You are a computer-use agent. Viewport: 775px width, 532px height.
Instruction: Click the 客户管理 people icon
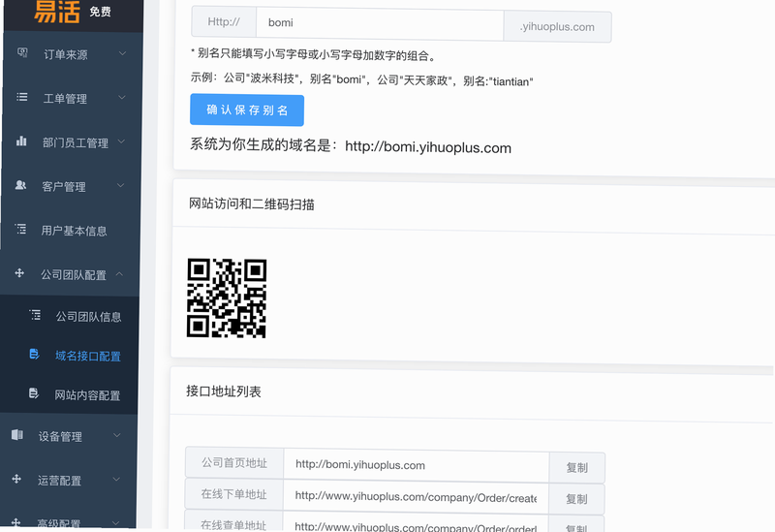coord(20,185)
